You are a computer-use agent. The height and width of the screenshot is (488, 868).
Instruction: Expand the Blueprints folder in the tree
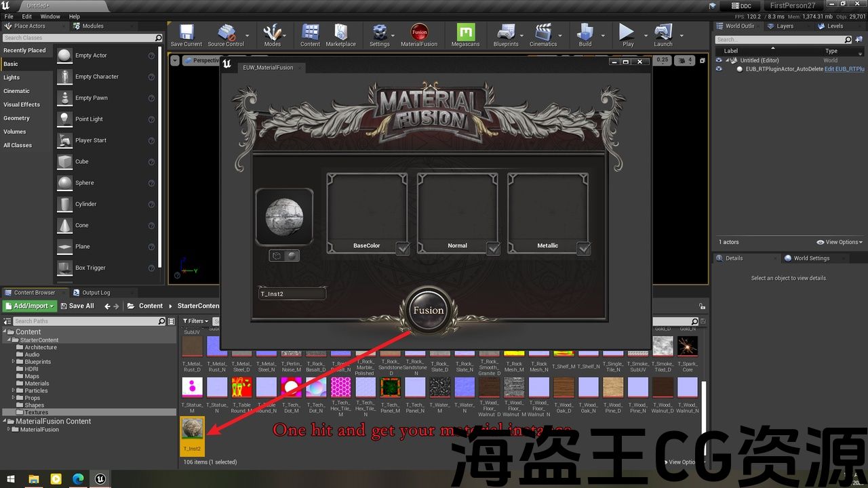tap(13, 362)
